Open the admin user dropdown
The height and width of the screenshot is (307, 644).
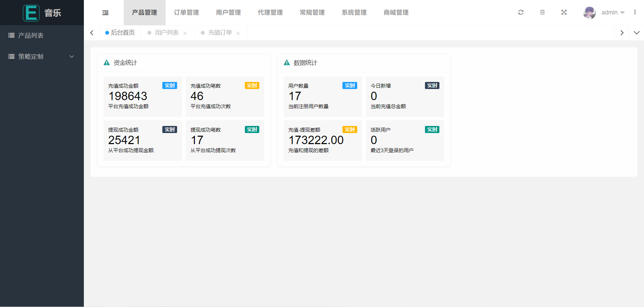pos(613,12)
